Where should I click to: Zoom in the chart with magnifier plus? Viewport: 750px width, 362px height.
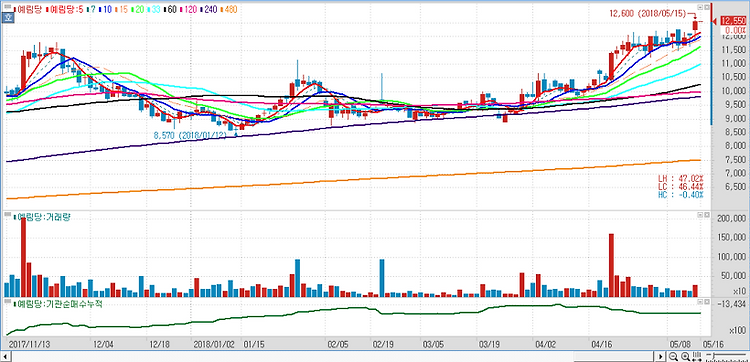coord(685,356)
